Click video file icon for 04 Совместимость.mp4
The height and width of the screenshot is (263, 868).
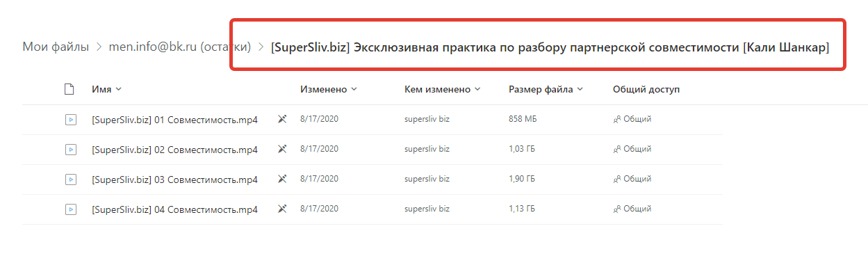click(x=70, y=209)
